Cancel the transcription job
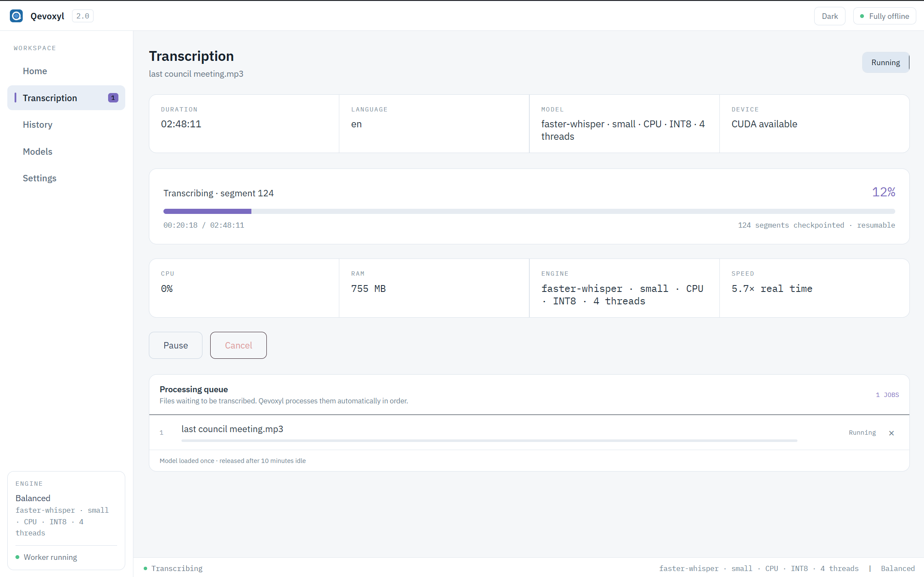This screenshot has height=577, width=924. coord(239,345)
